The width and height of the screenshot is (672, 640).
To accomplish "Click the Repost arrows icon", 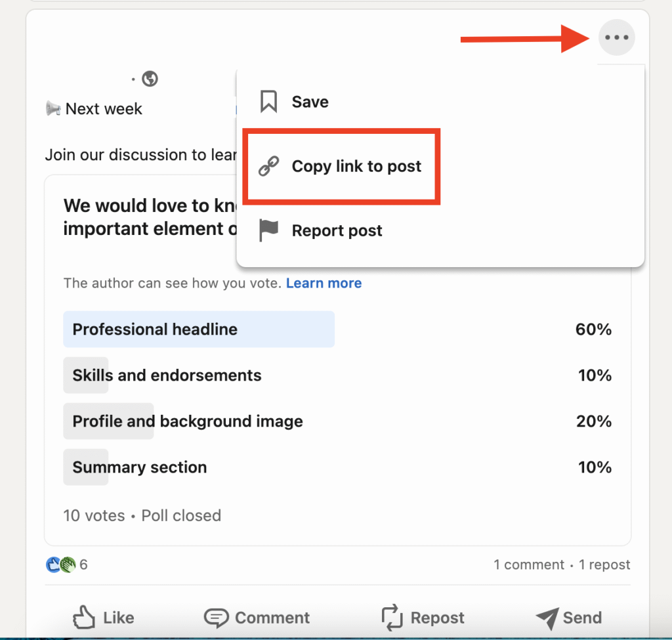I will (392, 618).
